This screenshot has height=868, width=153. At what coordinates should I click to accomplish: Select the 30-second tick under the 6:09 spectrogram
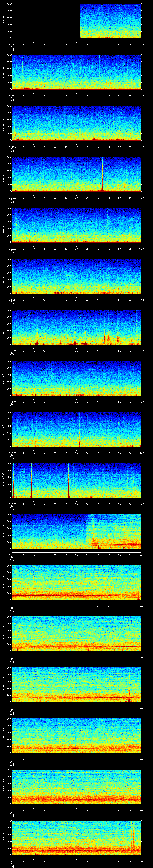coord(77,300)
